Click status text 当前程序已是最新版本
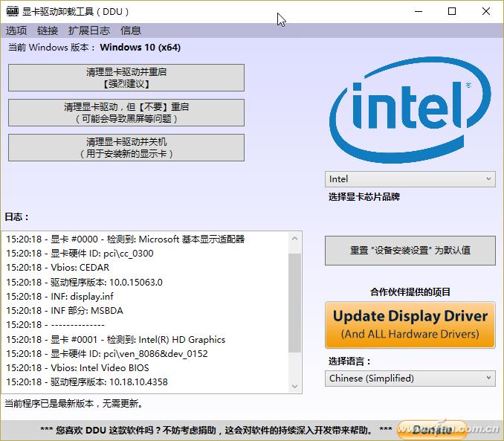 [74, 403]
